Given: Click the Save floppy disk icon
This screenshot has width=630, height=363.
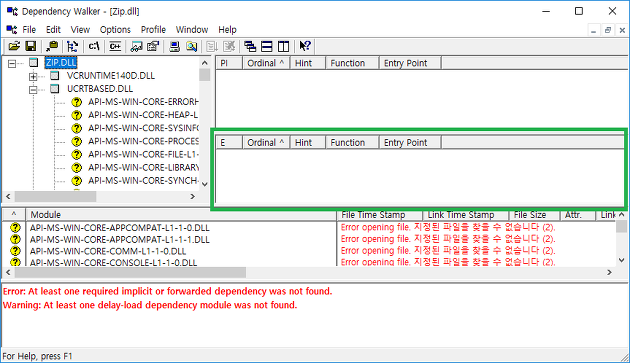Looking at the screenshot, I should 31,47.
